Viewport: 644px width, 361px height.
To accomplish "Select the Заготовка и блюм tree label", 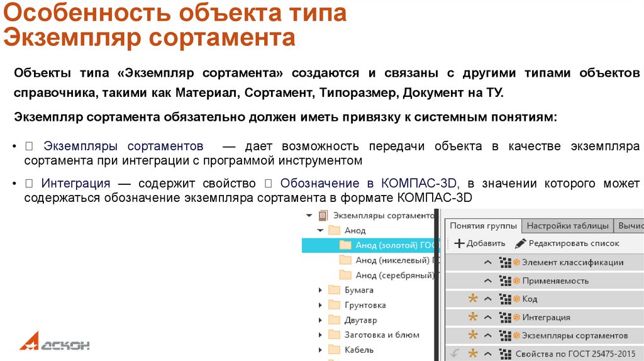I will pos(382,335).
